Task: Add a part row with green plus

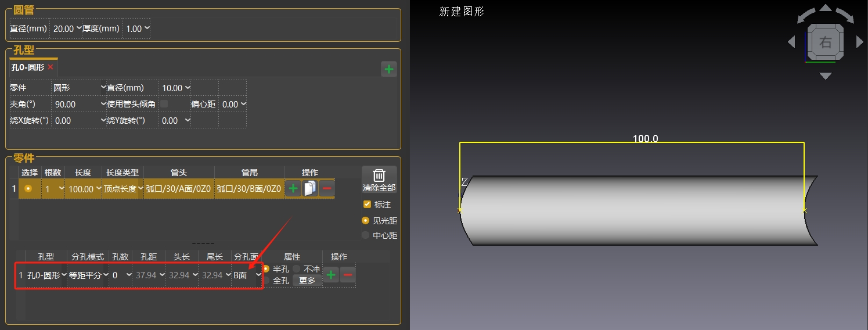Action: pos(293,189)
